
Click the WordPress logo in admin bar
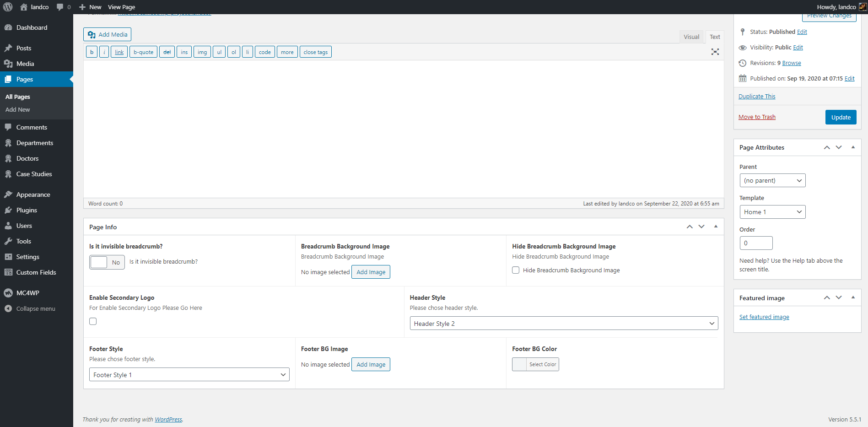[x=8, y=7]
